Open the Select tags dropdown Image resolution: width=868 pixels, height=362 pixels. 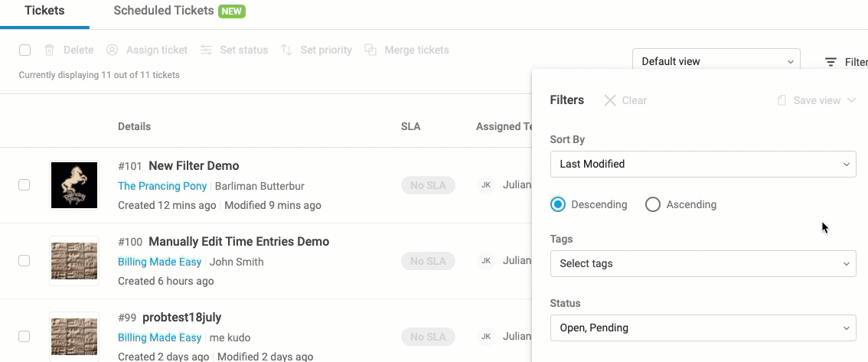(703, 263)
